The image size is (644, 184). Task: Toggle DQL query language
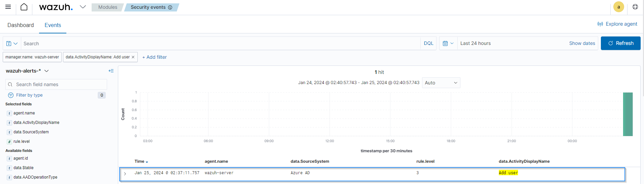[428, 44]
